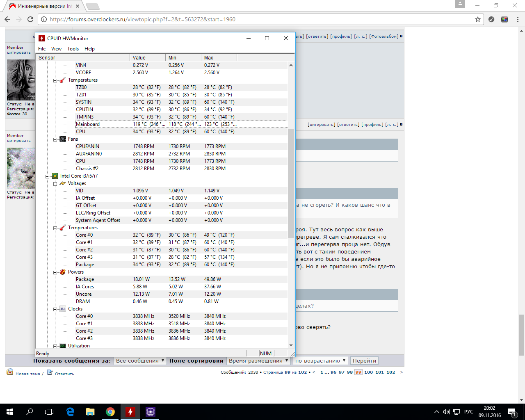Go to forum page 98
Viewport: 525px width, 420px height.
350,372
